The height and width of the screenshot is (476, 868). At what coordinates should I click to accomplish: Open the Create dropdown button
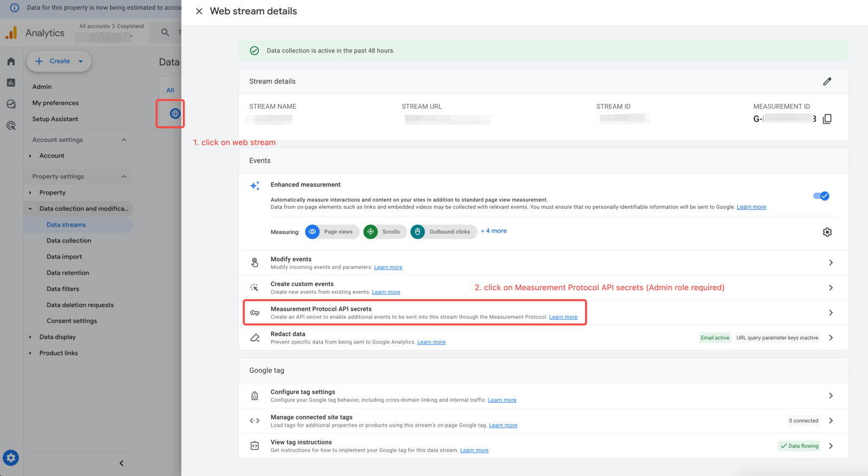tap(59, 61)
